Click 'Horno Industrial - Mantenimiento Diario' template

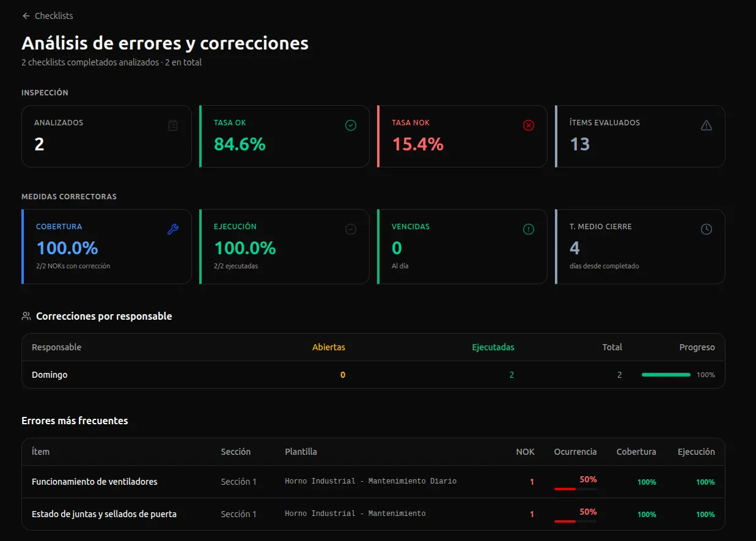pos(370,481)
